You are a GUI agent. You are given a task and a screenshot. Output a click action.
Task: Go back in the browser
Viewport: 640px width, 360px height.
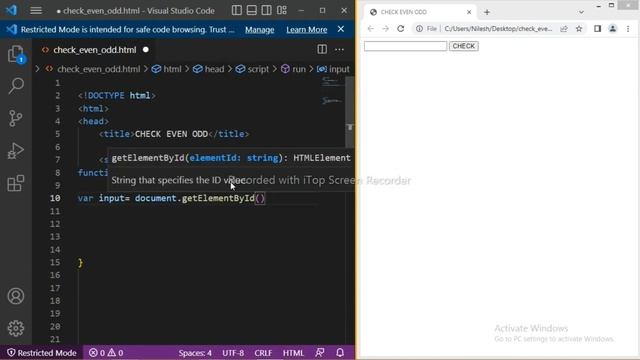click(371, 29)
